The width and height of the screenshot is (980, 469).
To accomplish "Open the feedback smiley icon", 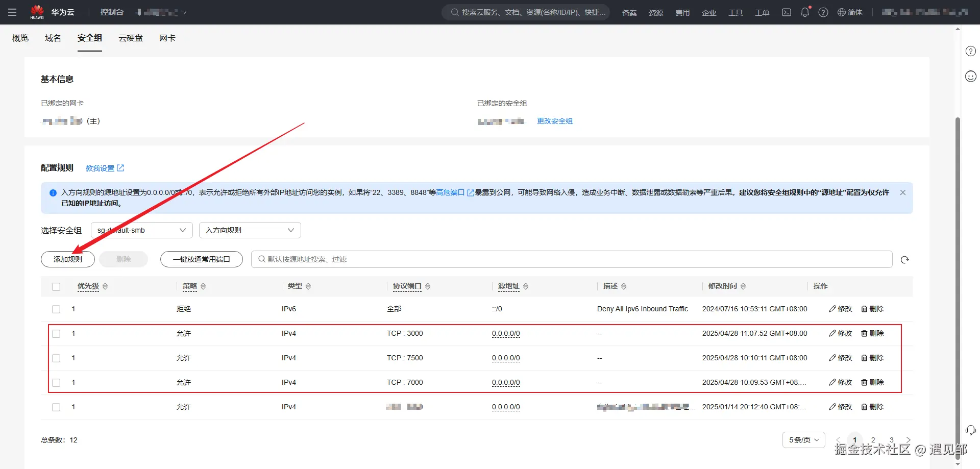I will pos(971,77).
